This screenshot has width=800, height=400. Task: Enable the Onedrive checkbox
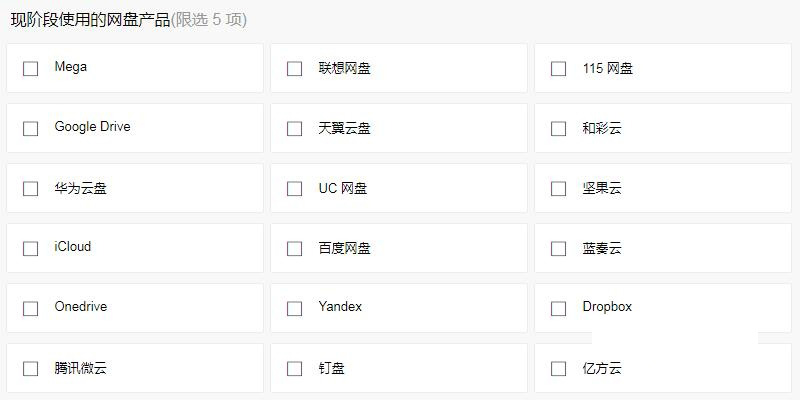coord(31,309)
